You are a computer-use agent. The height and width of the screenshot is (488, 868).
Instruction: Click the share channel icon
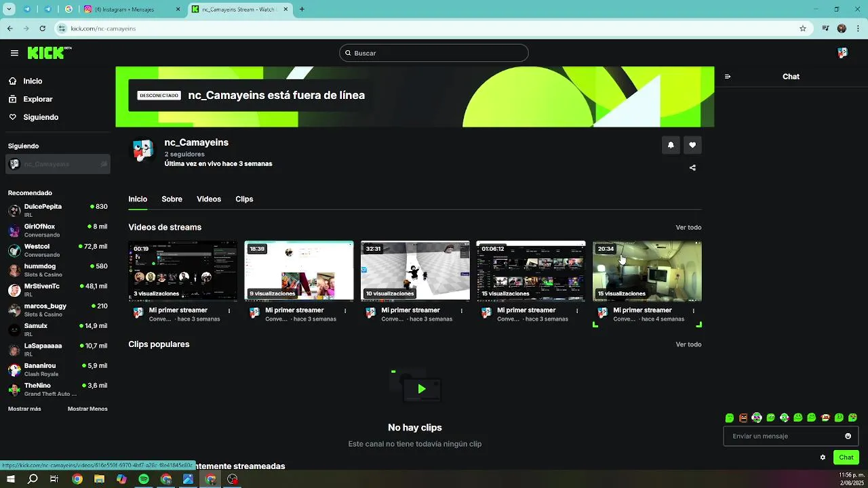pos(692,167)
